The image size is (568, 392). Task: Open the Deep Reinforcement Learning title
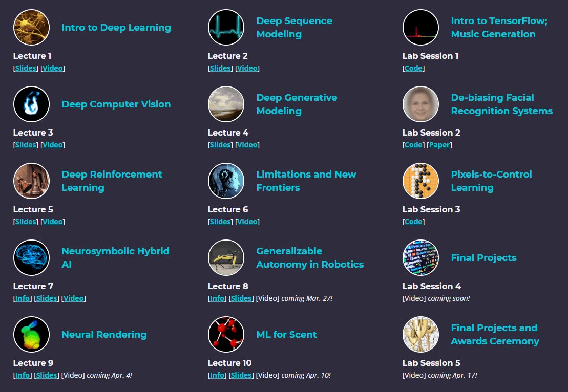tap(112, 181)
